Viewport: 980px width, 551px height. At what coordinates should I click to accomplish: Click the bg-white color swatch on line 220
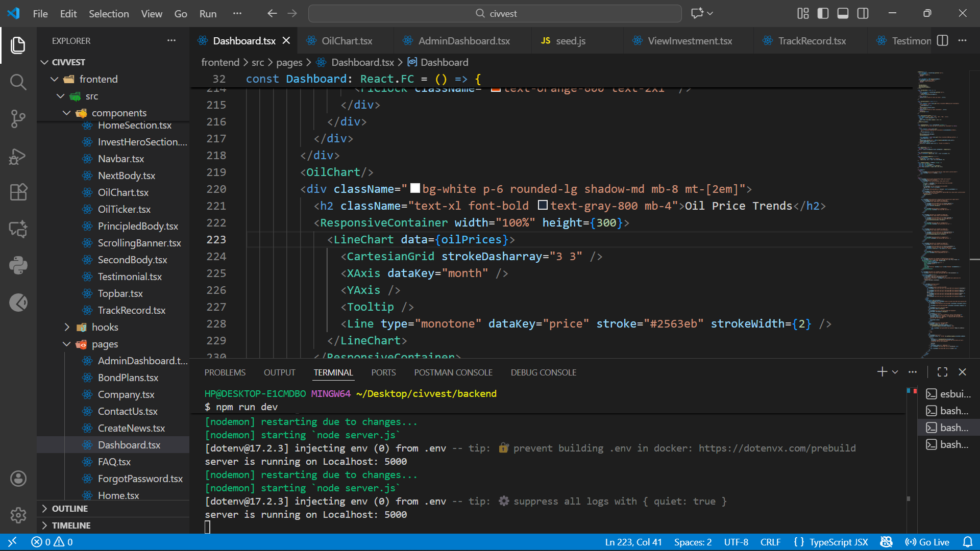(x=415, y=188)
